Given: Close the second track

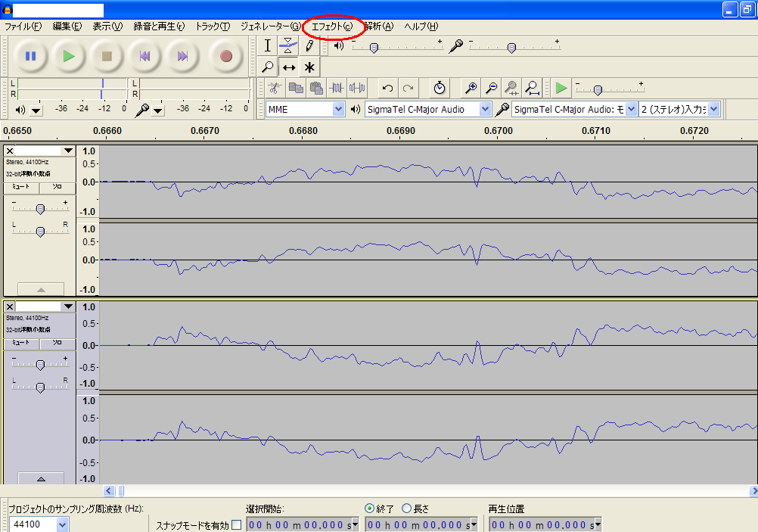Looking at the screenshot, I should [x=9, y=306].
